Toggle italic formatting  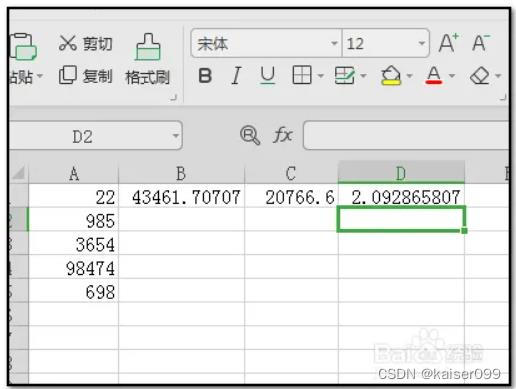[x=236, y=76]
